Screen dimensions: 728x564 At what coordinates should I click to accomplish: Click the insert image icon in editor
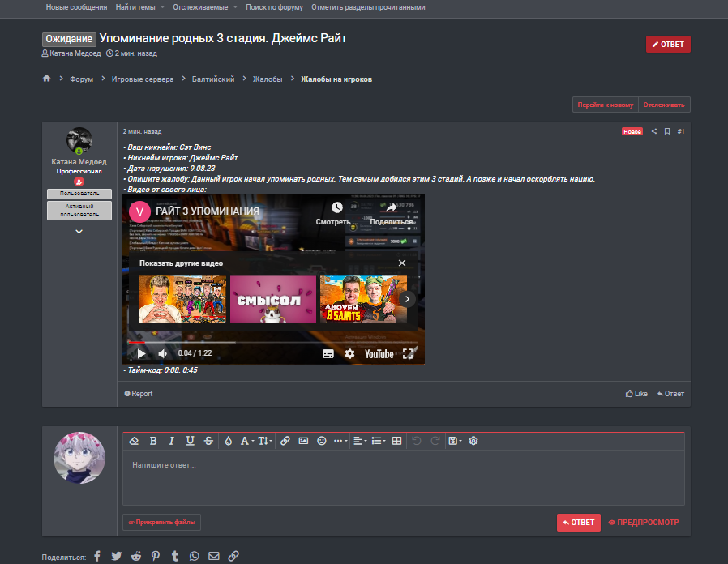(x=303, y=441)
